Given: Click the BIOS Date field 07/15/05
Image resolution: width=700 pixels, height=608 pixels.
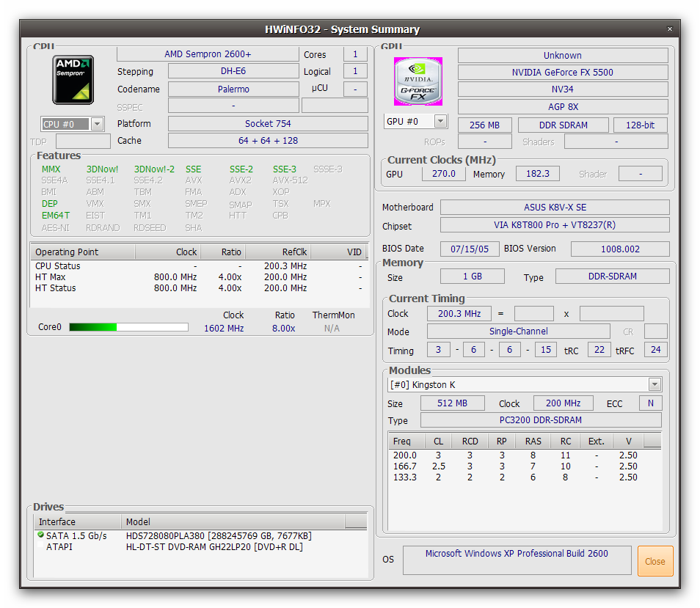Looking at the screenshot, I should (470, 249).
